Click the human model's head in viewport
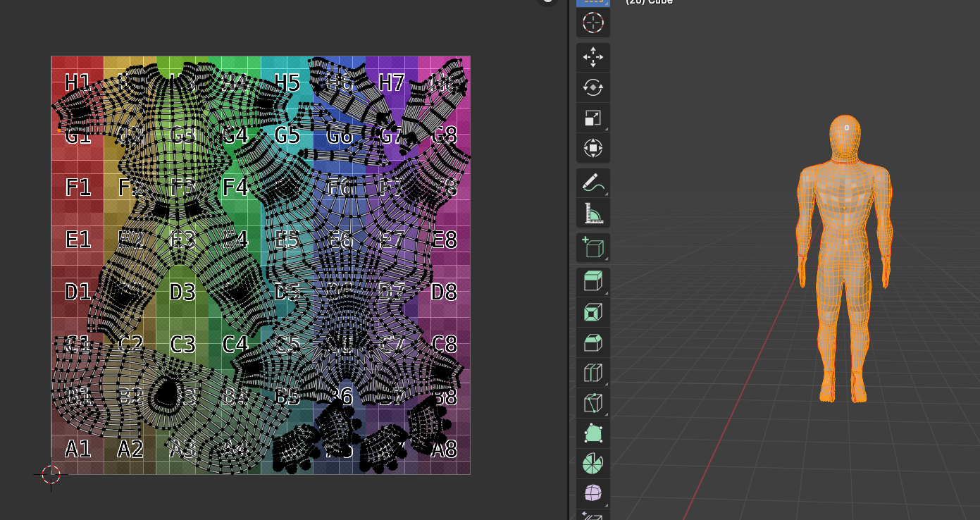The height and width of the screenshot is (520, 980). tap(846, 137)
